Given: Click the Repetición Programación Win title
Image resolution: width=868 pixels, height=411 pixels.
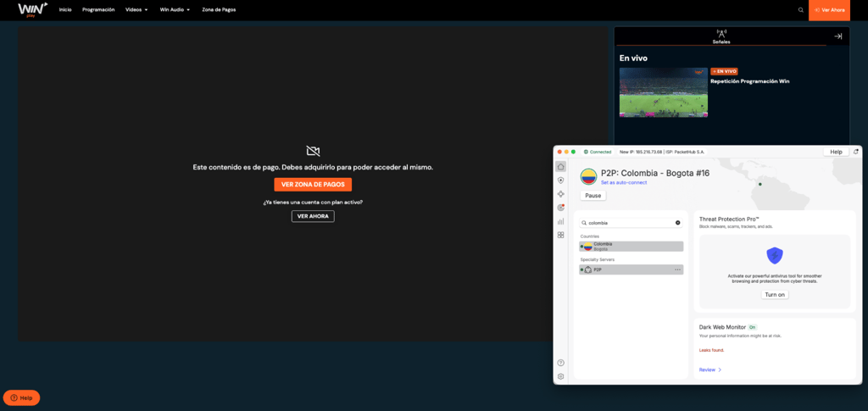Looking at the screenshot, I should click(x=750, y=81).
